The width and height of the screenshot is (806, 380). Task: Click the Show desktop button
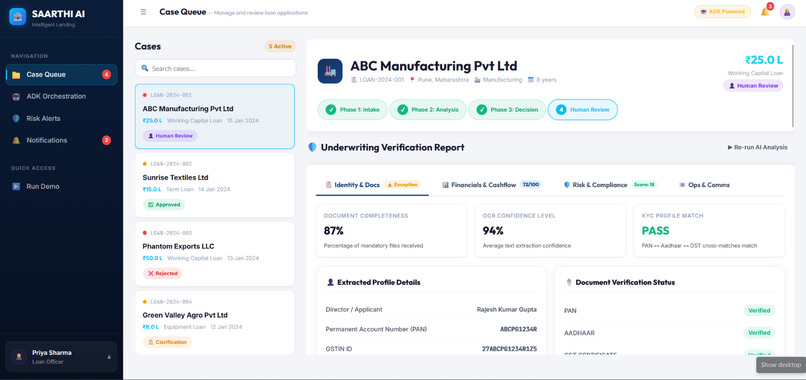[x=781, y=365]
